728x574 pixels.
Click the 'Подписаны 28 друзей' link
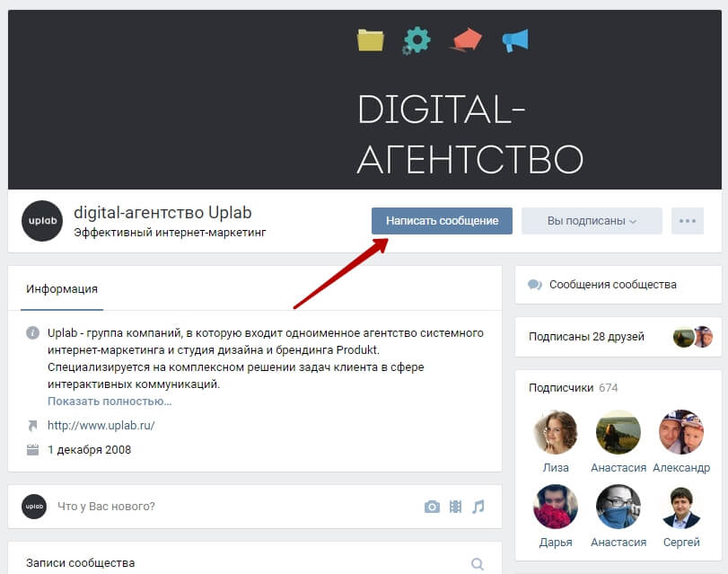point(586,337)
